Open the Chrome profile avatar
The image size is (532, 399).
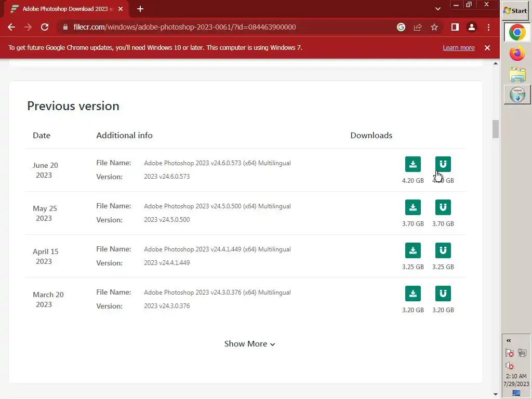coord(471,27)
